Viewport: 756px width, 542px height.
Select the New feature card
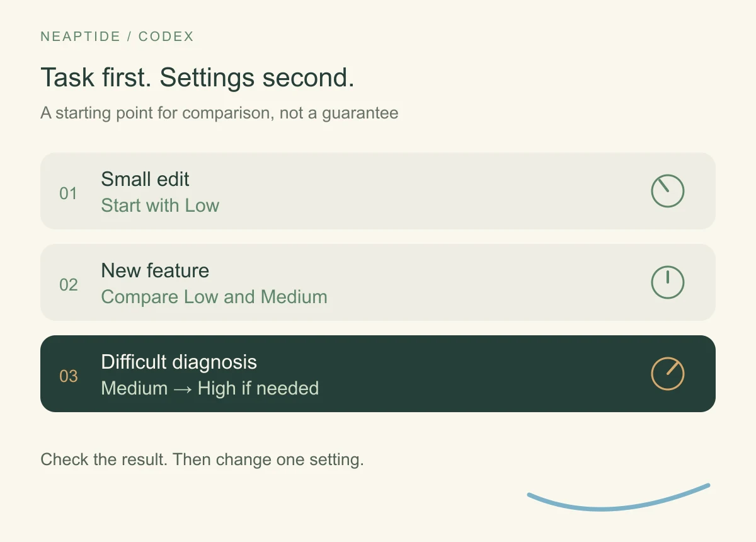(x=378, y=282)
